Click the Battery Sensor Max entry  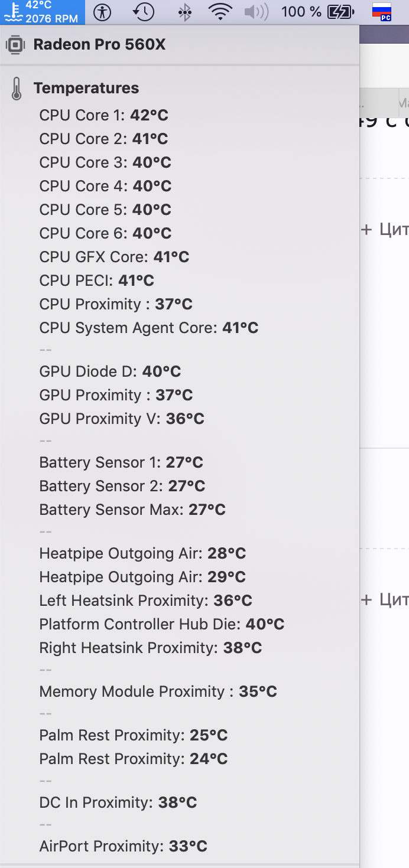point(132,510)
